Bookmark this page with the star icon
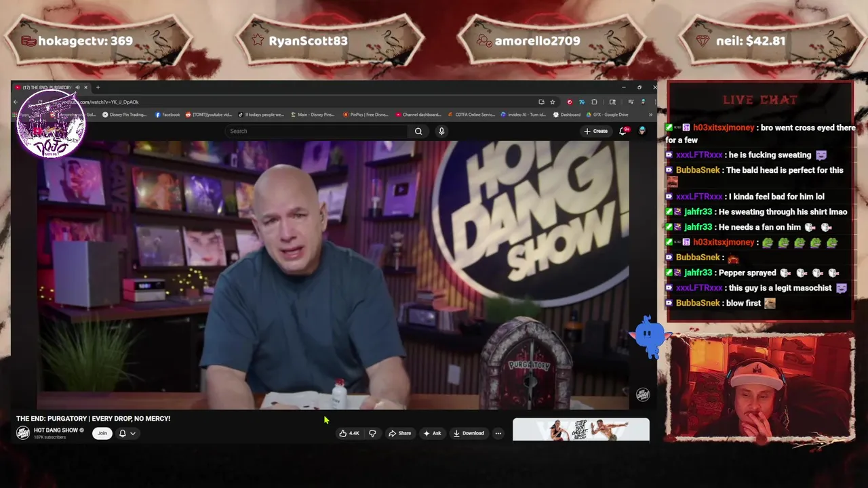 (552, 102)
